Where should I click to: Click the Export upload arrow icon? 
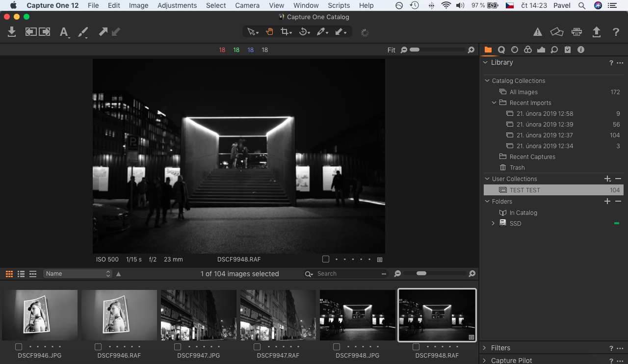[x=596, y=32]
